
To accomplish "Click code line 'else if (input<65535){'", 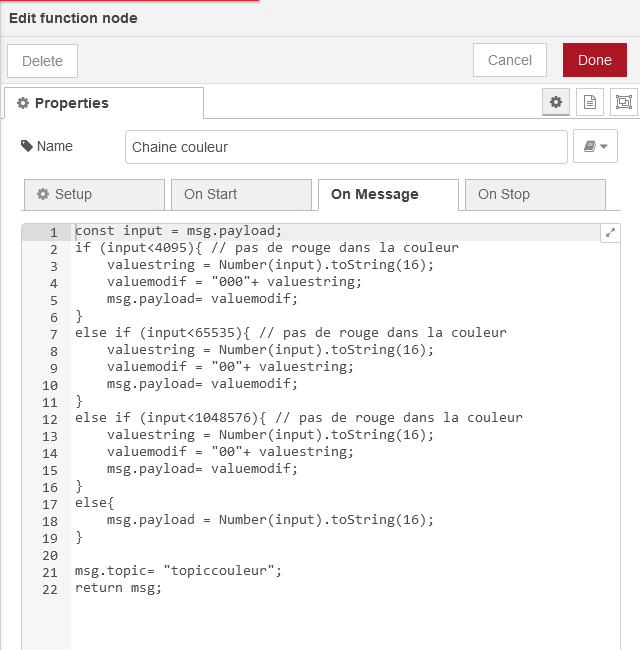I will 162,333.
